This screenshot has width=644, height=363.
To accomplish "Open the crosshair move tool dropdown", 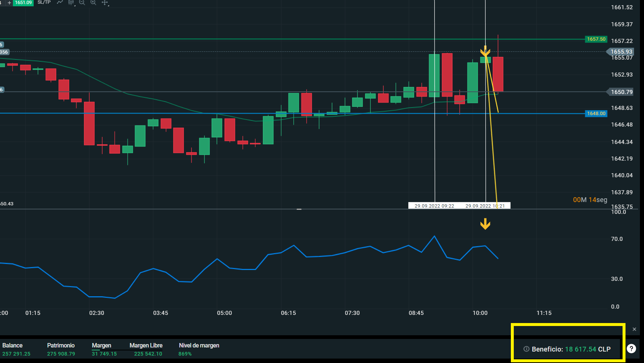I will tap(105, 3).
